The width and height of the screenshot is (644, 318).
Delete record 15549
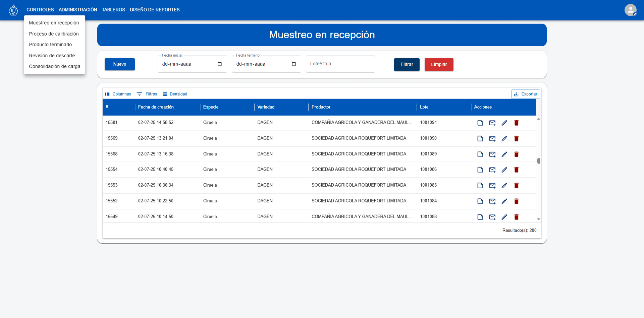[x=516, y=217]
